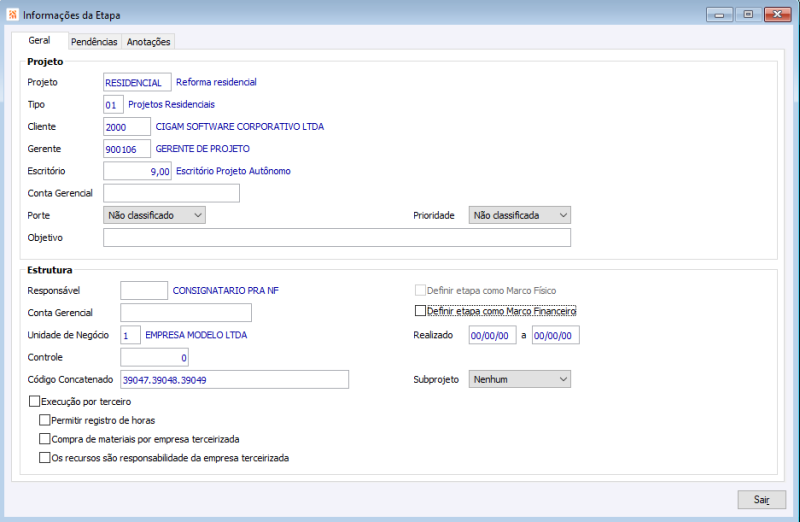The image size is (800, 522).
Task: Click the Tipo field with 01
Action: point(113,105)
